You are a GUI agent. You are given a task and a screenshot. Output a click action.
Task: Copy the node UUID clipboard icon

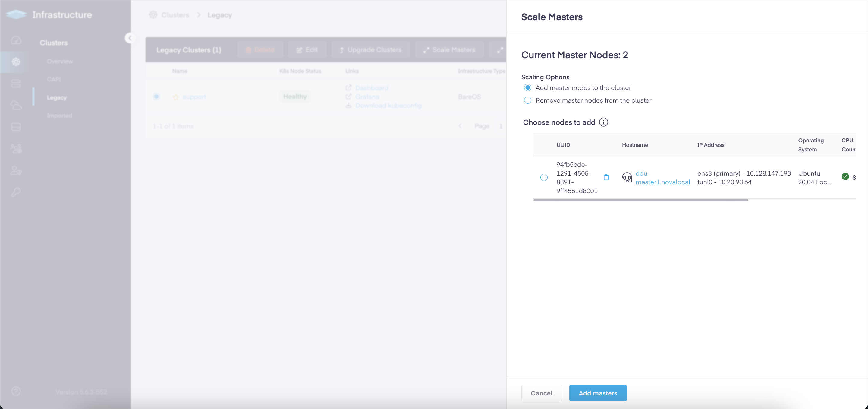(x=606, y=177)
